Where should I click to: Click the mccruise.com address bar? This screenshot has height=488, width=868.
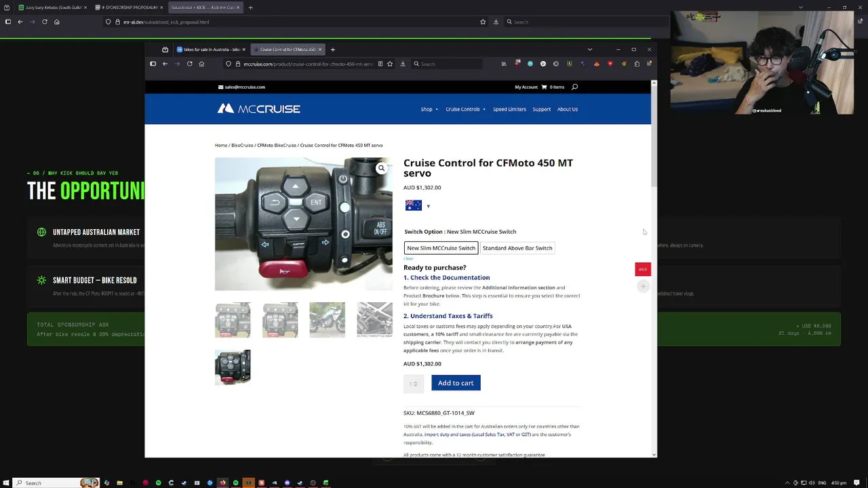point(308,64)
